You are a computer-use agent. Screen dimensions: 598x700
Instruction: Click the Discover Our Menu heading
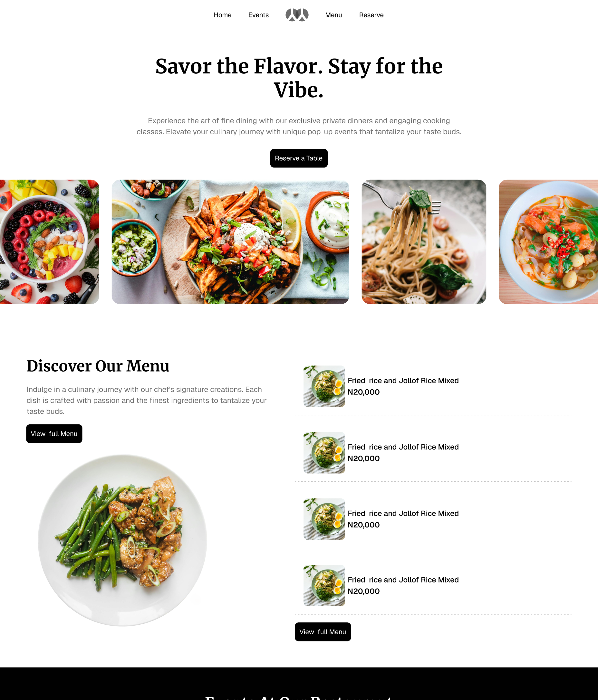click(x=98, y=366)
